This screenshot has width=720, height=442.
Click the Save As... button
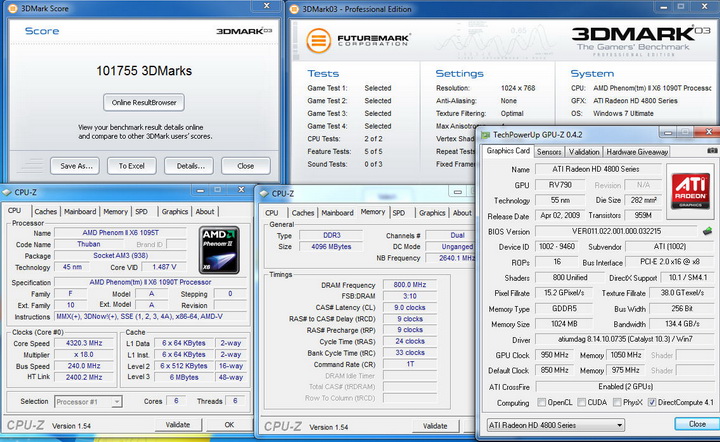pyautogui.click(x=76, y=166)
